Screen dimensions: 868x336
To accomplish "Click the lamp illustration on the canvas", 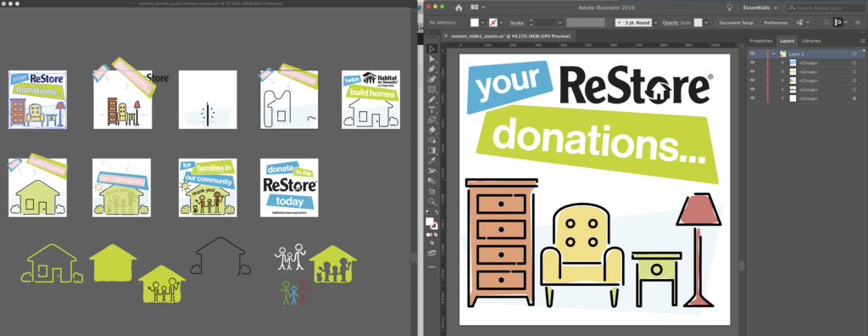I will point(698,249).
